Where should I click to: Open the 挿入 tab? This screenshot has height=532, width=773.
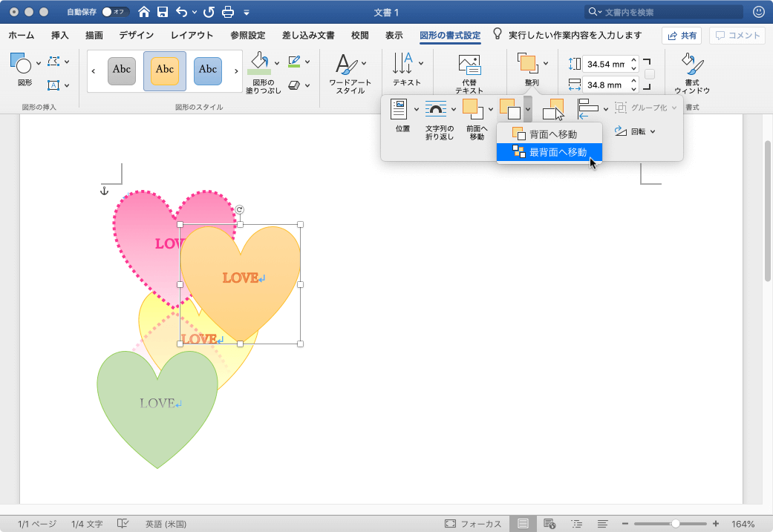pos(59,36)
